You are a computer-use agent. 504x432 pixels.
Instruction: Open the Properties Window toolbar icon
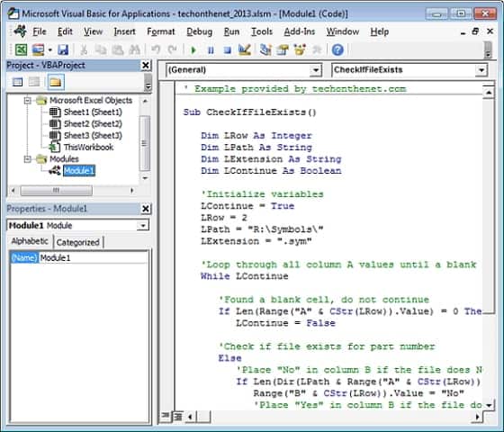[283, 49]
